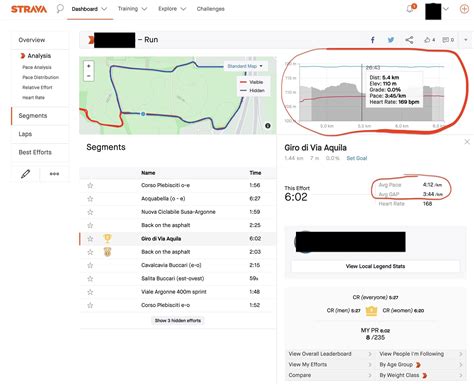Viewport: 474px width, 384px height.
Task: Select the Segments sidebar tab
Action: pos(33,116)
